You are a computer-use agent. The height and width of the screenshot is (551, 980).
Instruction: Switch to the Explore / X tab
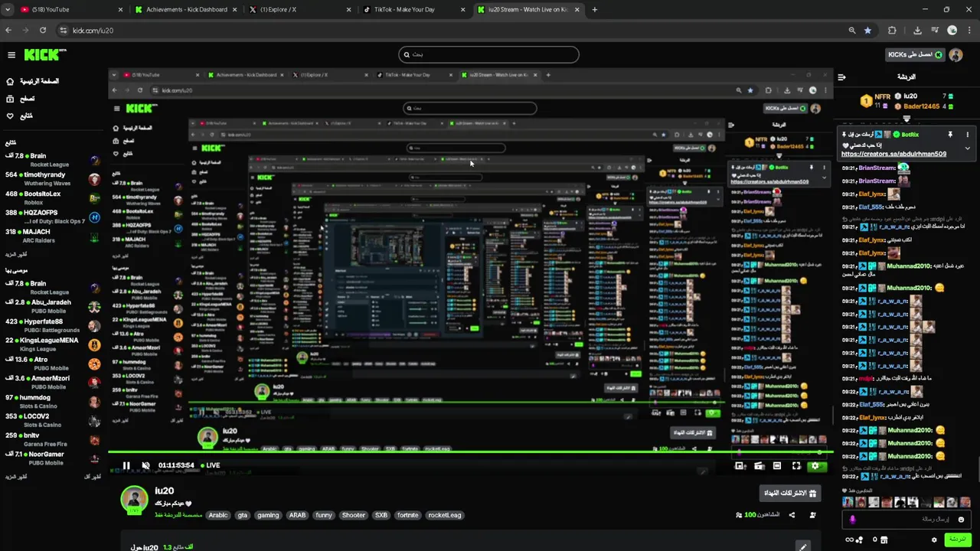pyautogui.click(x=301, y=9)
